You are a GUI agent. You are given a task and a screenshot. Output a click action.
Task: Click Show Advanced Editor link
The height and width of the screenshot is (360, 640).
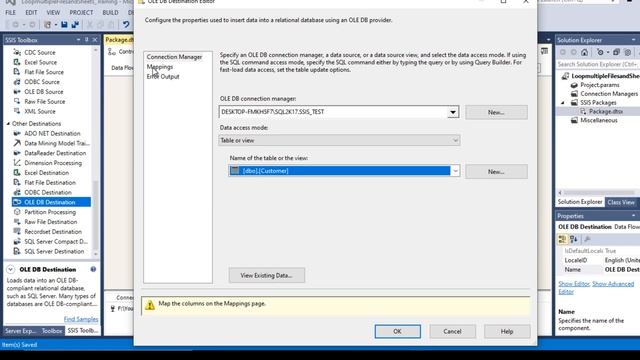click(613, 284)
